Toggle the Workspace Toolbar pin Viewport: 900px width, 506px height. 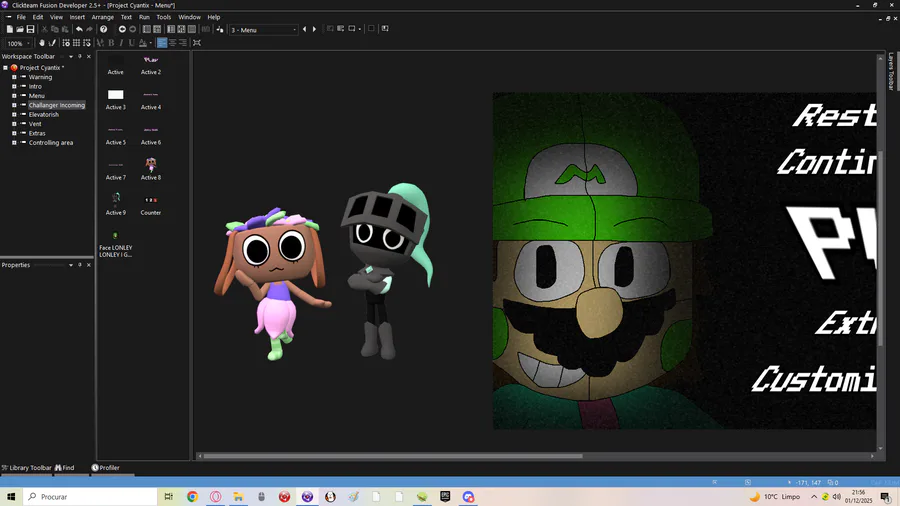click(x=80, y=56)
